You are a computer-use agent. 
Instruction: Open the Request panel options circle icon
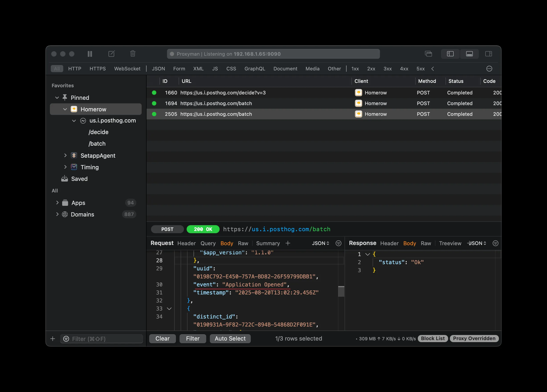coord(338,243)
